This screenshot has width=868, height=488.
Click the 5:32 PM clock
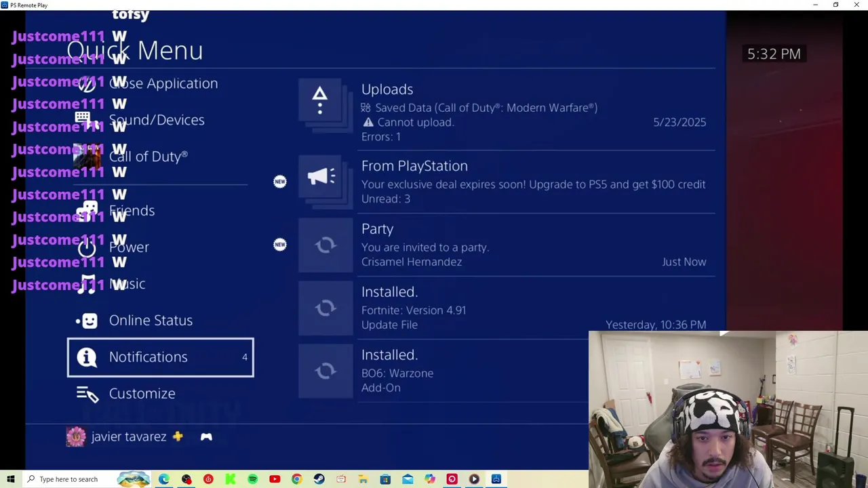[x=774, y=54]
